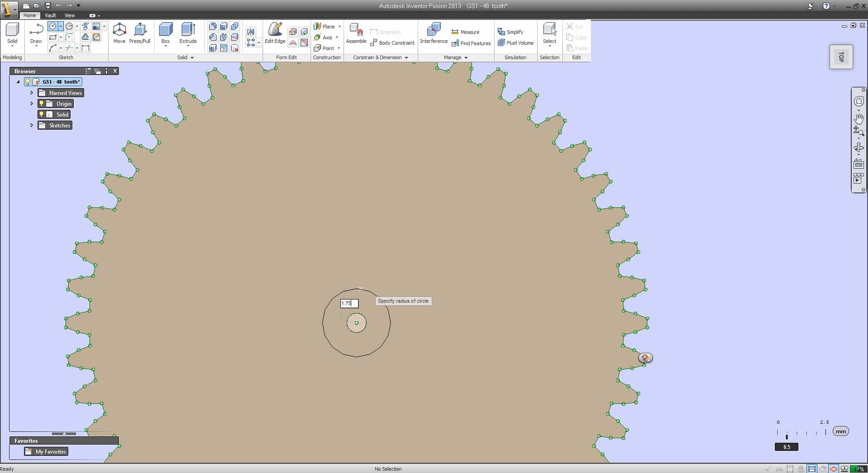Confirm the circle radius input field
Screen dimensions: 868x473
(349, 303)
